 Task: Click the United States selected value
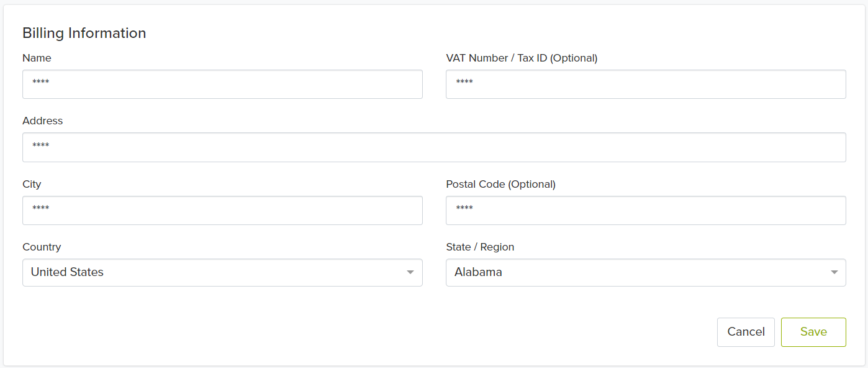(67, 272)
